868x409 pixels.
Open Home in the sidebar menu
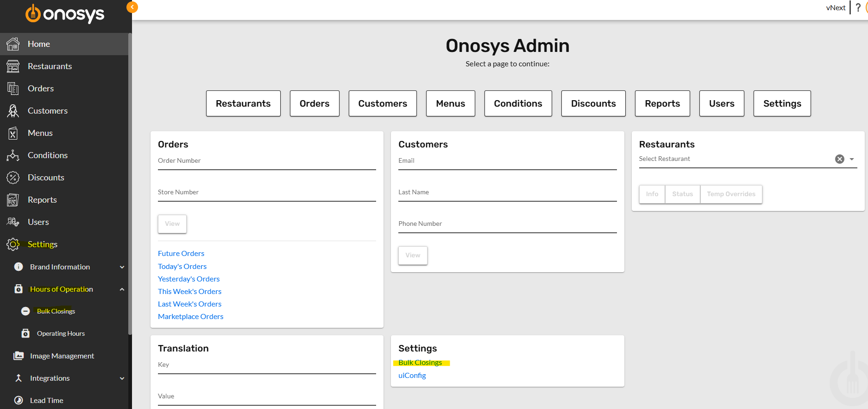coord(64,44)
